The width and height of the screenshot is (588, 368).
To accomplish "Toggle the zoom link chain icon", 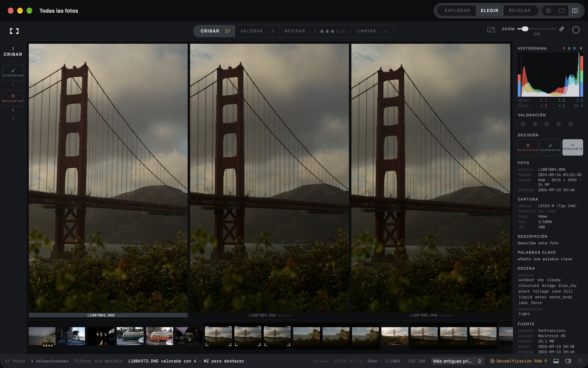I will click(x=562, y=29).
